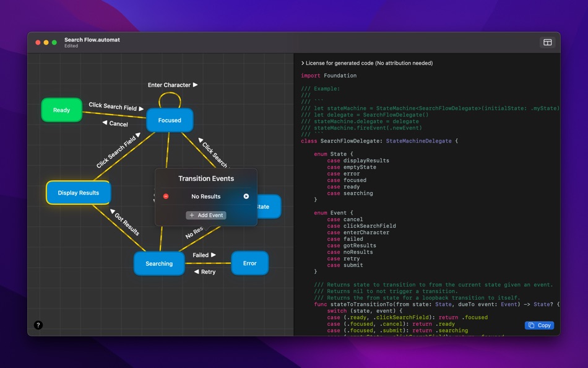Click the 'enum State {' code line

click(x=334, y=154)
